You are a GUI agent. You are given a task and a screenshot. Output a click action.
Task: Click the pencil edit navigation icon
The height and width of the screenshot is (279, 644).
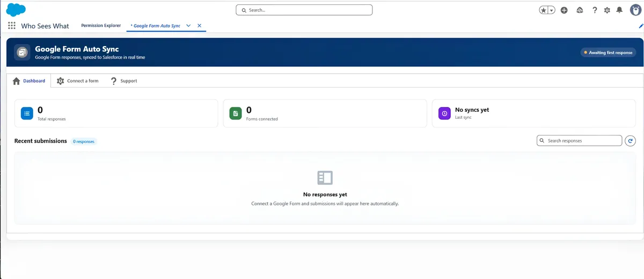click(x=641, y=26)
